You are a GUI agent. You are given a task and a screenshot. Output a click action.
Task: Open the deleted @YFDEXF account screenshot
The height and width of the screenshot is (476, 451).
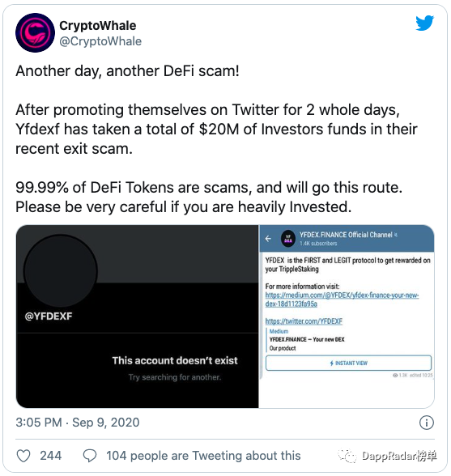tap(138, 317)
